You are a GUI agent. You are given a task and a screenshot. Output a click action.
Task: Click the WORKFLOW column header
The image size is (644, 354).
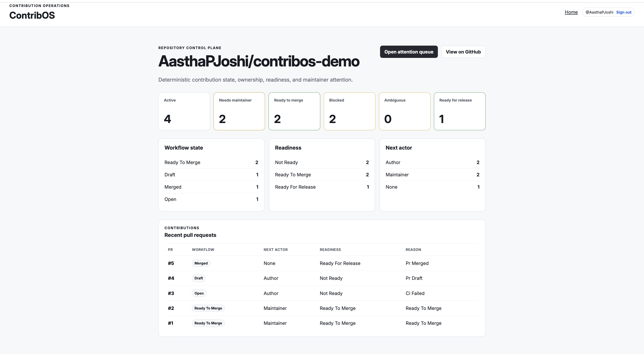(203, 250)
